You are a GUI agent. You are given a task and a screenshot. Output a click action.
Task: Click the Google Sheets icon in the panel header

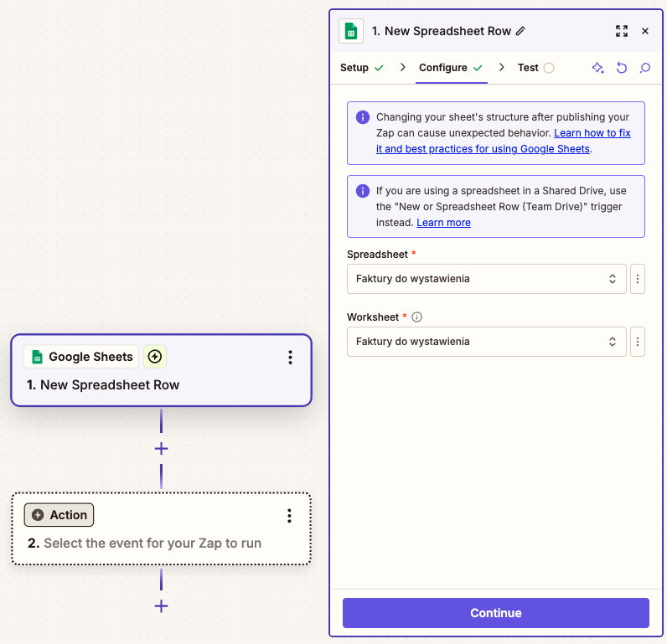click(351, 31)
